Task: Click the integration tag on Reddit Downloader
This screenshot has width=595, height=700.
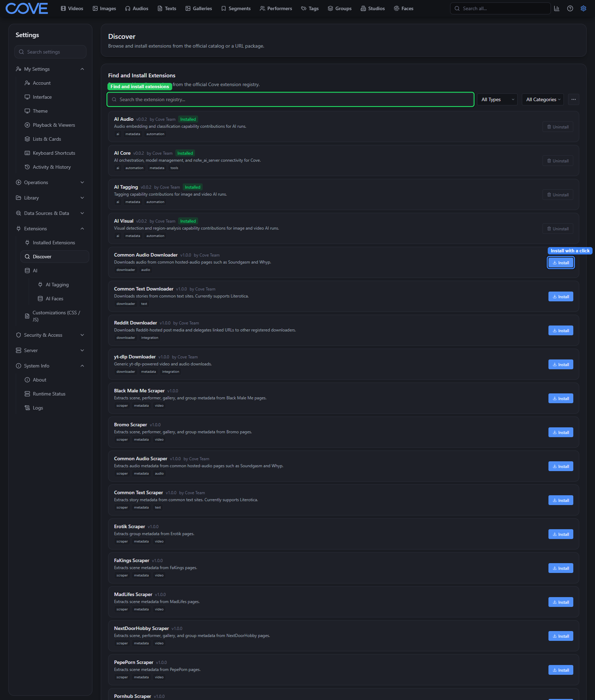Action: click(x=149, y=338)
